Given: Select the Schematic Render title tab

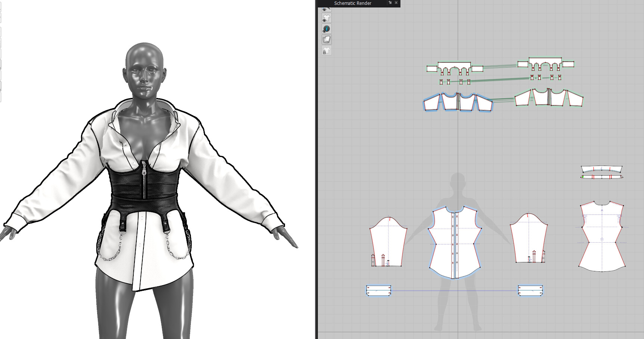Looking at the screenshot, I should pyautogui.click(x=352, y=3).
